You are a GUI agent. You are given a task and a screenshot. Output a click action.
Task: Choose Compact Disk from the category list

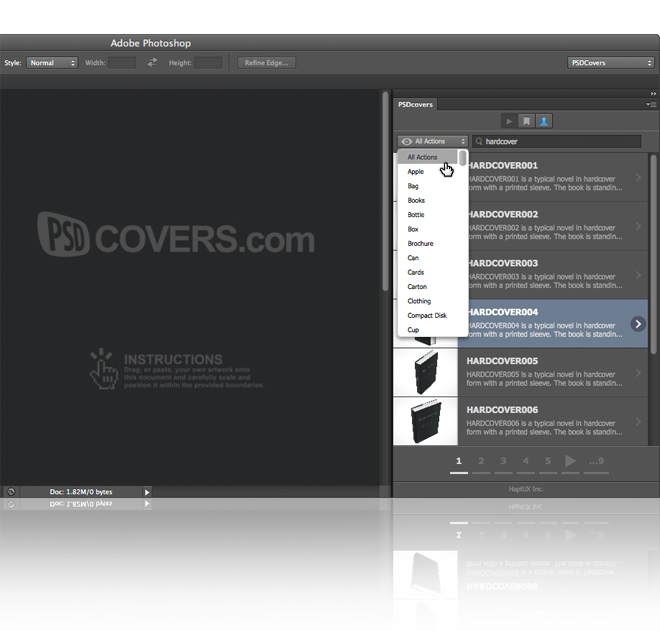coord(427,315)
